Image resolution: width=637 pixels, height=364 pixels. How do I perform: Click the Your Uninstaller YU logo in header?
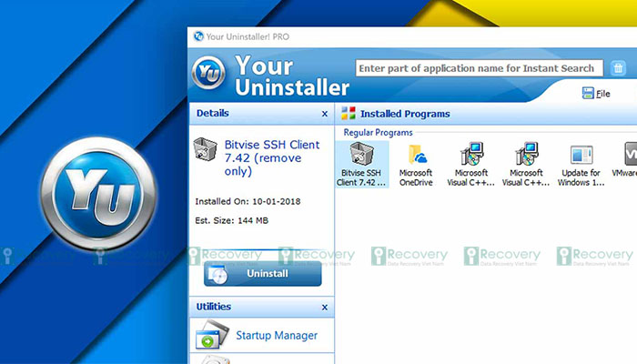(x=208, y=73)
